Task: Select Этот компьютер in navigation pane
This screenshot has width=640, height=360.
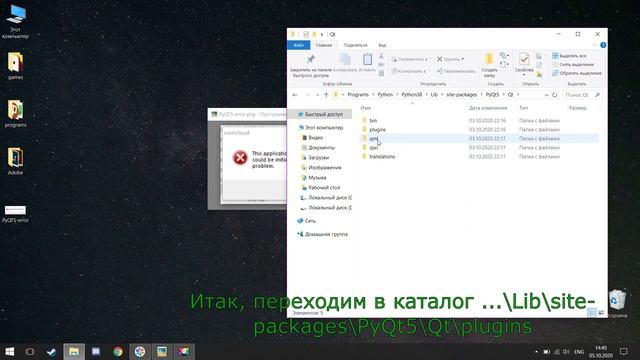Action: (321, 127)
